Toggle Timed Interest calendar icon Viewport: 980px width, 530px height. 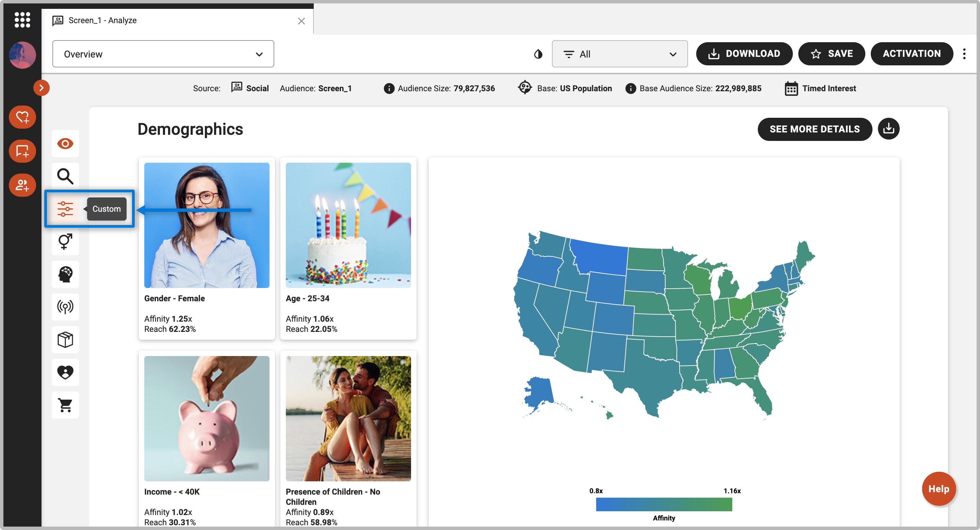click(x=791, y=89)
